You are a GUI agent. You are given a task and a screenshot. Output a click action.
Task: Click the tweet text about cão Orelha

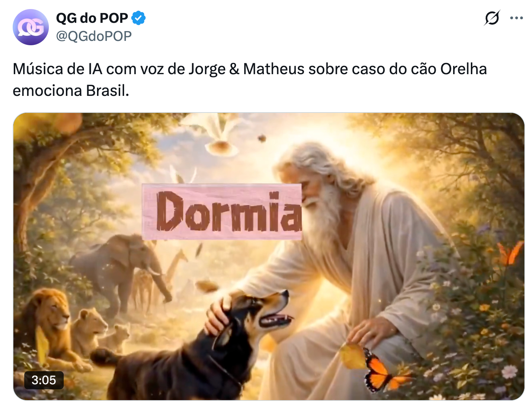250,80
